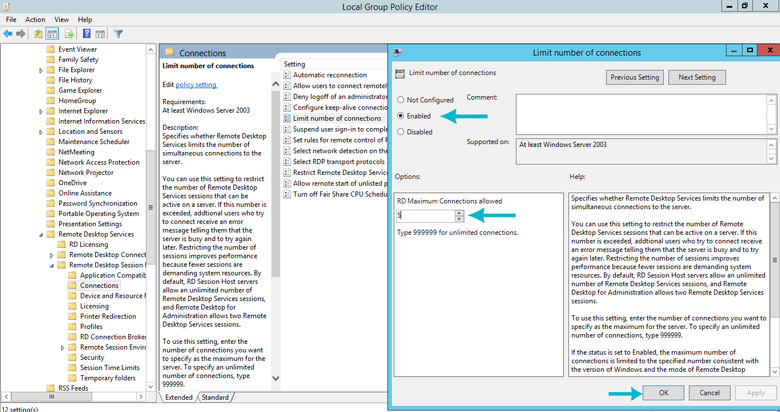780x412 pixels.
Task: Click the console tree horizontal scrollbar thumb
Action: (51, 397)
